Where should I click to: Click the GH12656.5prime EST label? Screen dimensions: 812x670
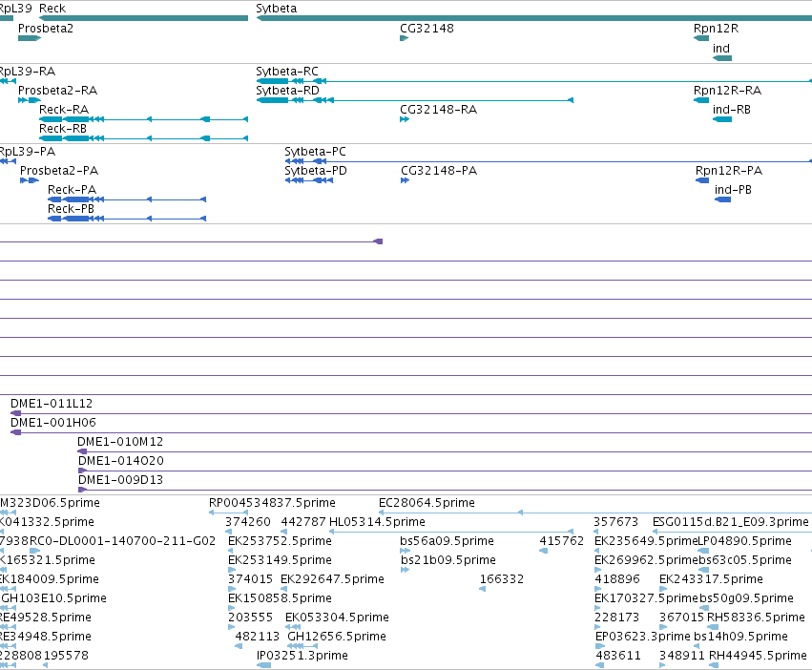point(337,637)
